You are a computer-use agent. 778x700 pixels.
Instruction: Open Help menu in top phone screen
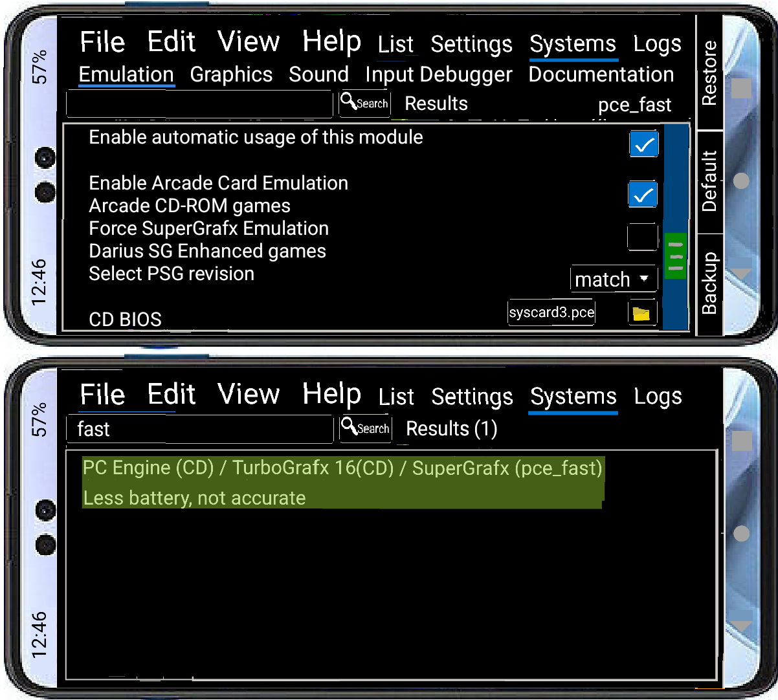pyautogui.click(x=332, y=42)
